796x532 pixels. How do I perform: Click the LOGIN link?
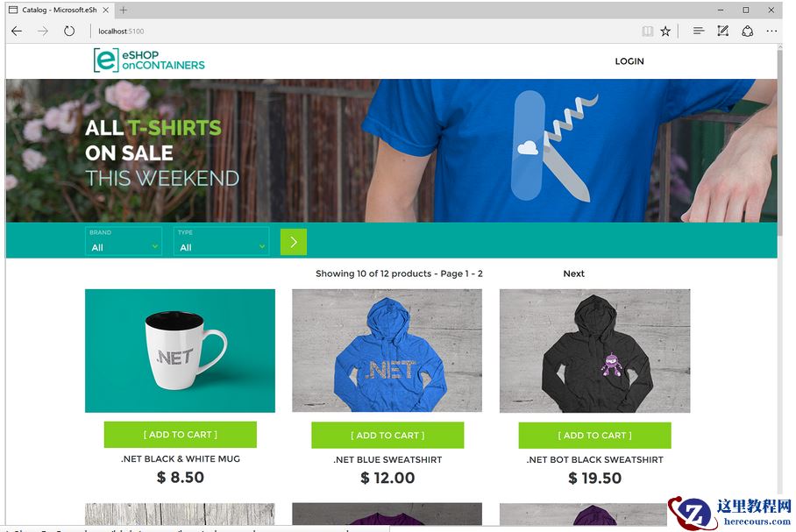point(629,61)
